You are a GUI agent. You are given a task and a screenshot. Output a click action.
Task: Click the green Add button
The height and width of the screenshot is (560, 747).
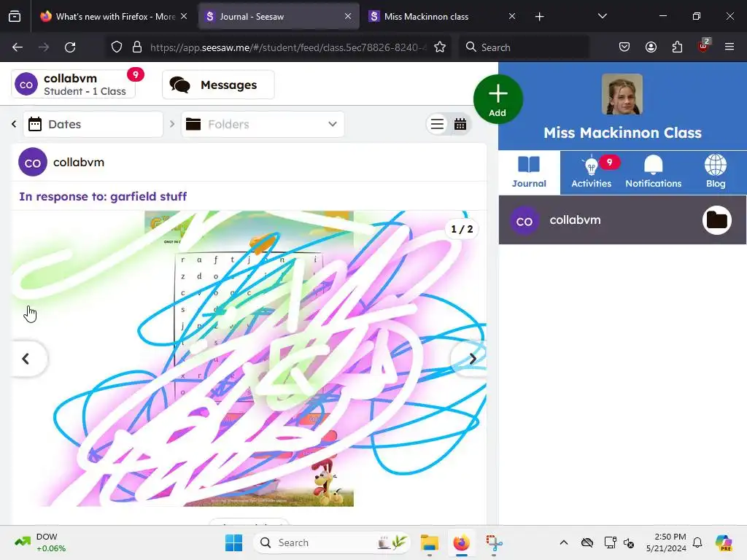[498, 99]
